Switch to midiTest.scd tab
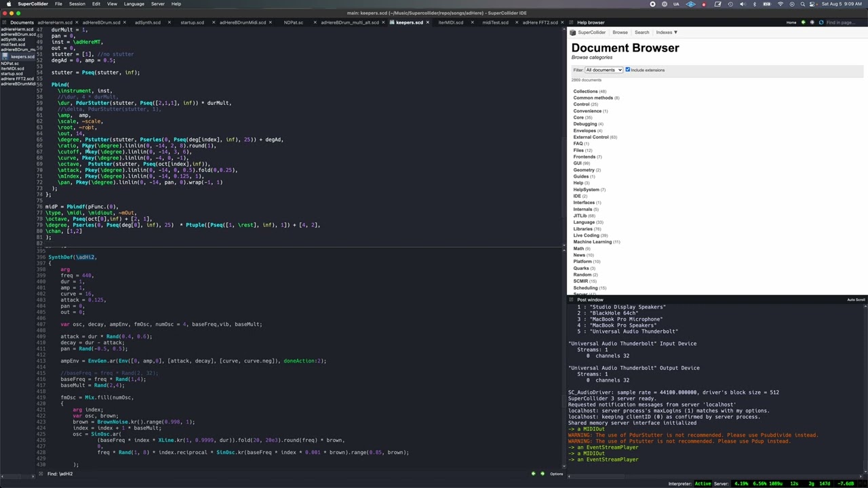Screen dimensions: 868x488 point(495,22)
